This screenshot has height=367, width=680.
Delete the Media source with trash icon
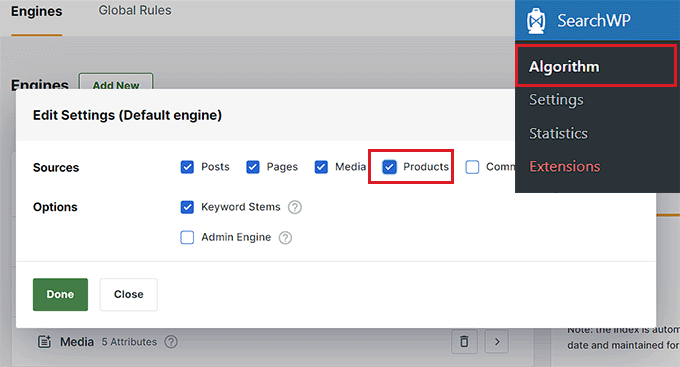tap(464, 342)
